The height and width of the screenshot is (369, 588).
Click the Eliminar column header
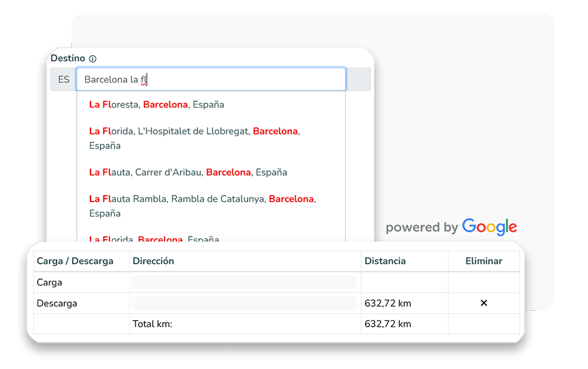click(x=484, y=261)
